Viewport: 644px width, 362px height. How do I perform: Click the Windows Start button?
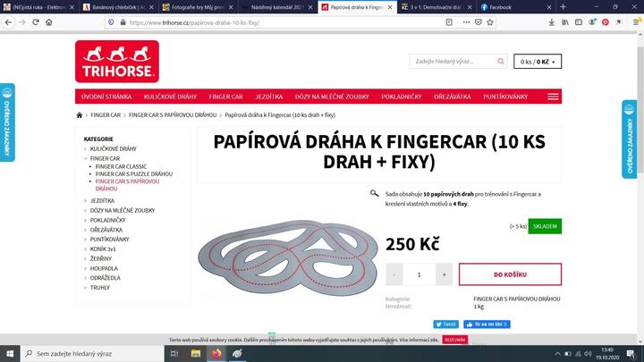coord(11,354)
